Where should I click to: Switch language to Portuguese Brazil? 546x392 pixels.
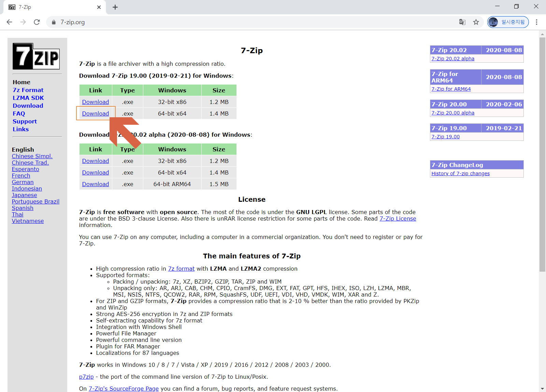click(x=36, y=201)
